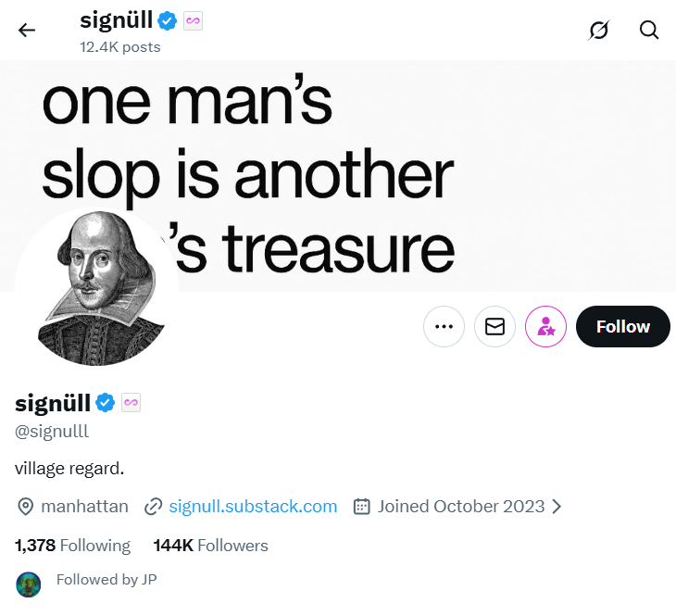Click the search magnifier icon

point(649,30)
